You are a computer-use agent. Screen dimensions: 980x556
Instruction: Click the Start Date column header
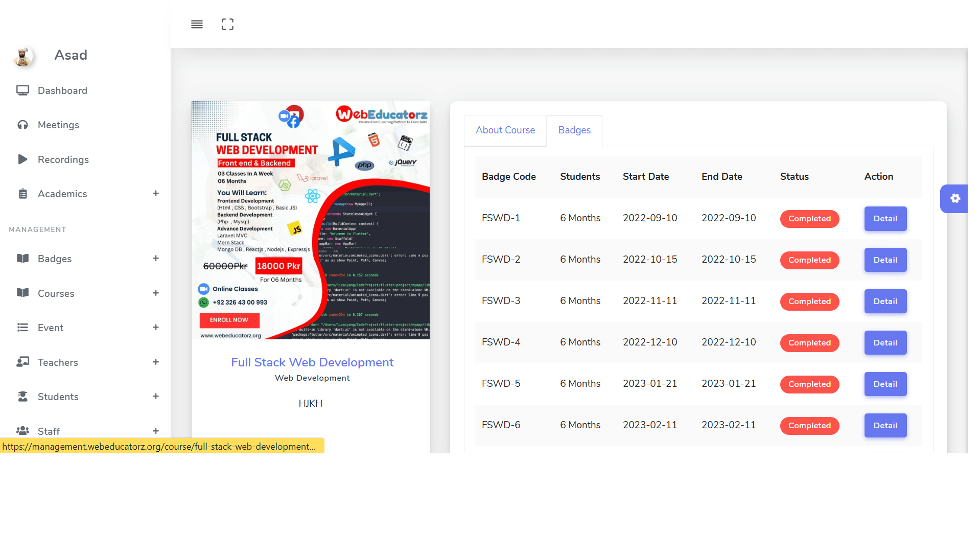coord(646,177)
